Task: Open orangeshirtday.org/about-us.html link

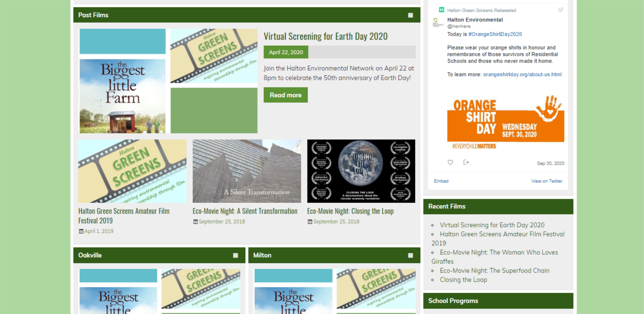Action: (522, 74)
